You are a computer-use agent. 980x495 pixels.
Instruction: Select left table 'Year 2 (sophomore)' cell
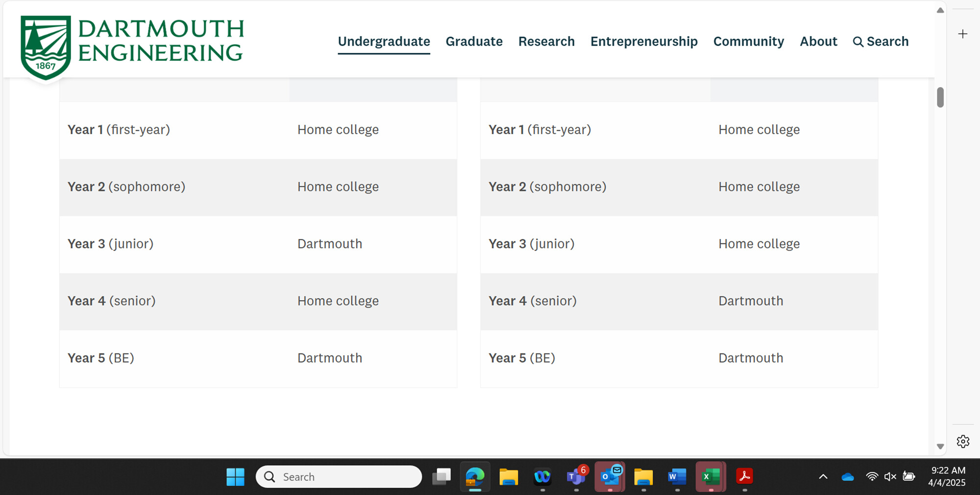pyautogui.click(x=174, y=187)
